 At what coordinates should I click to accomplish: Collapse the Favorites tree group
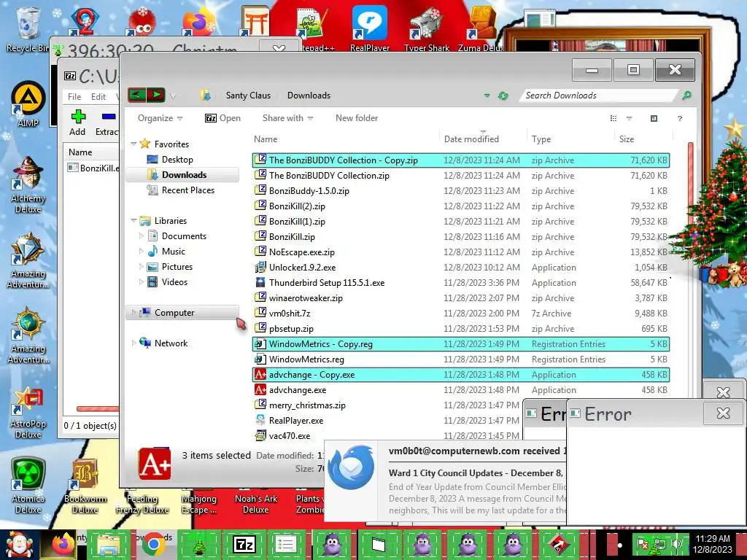click(134, 144)
